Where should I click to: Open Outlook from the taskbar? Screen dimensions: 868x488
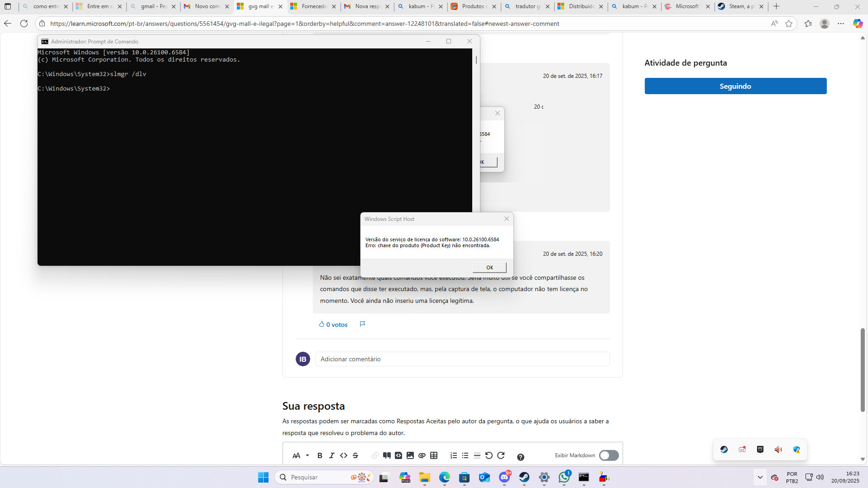point(484,477)
